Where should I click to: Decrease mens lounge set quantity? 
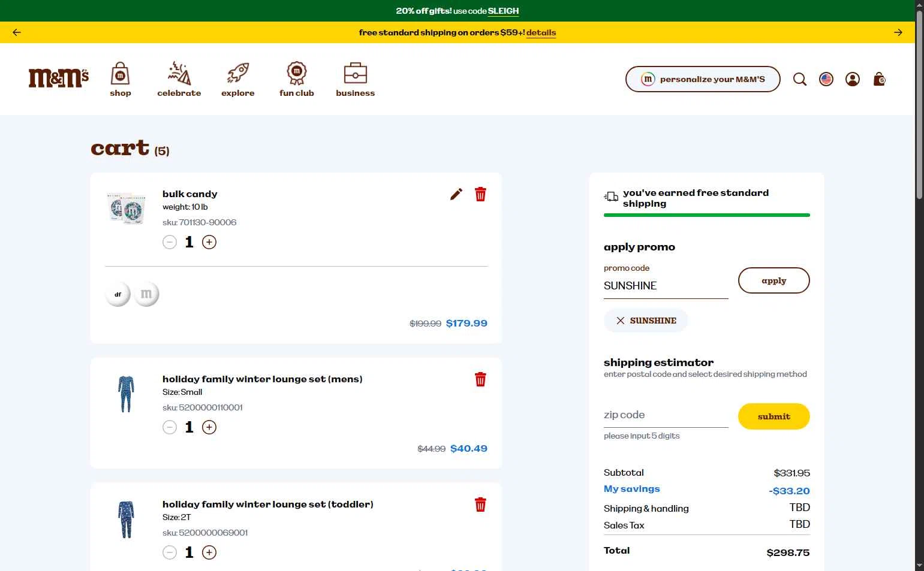click(x=170, y=427)
